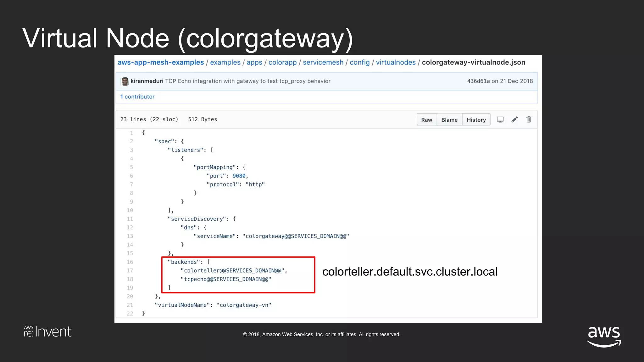
Task: Click the trash delete file icon
Action: point(529,119)
